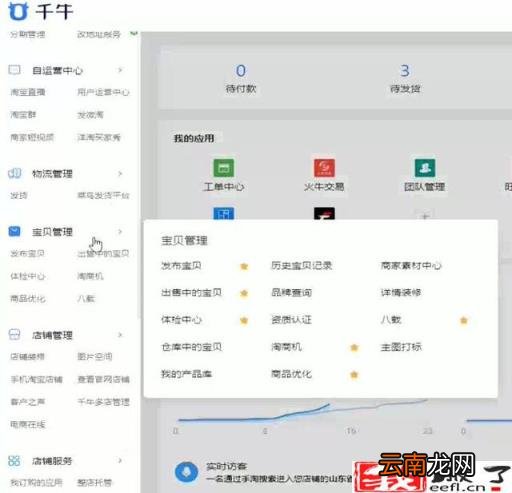Screen dimensions: 512x493
Task: Select 资质认证 in the popup
Action: point(292,320)
